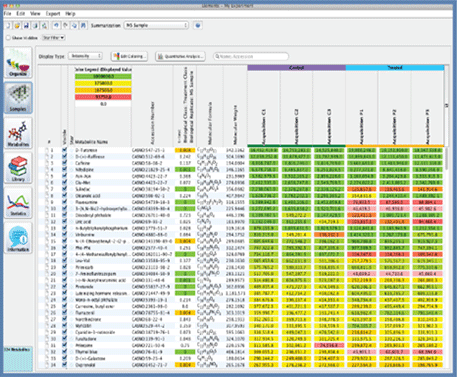Screen dimensions: 457x377
Task: Select the green color legend swatch
Action: click(x=103, y=76)
